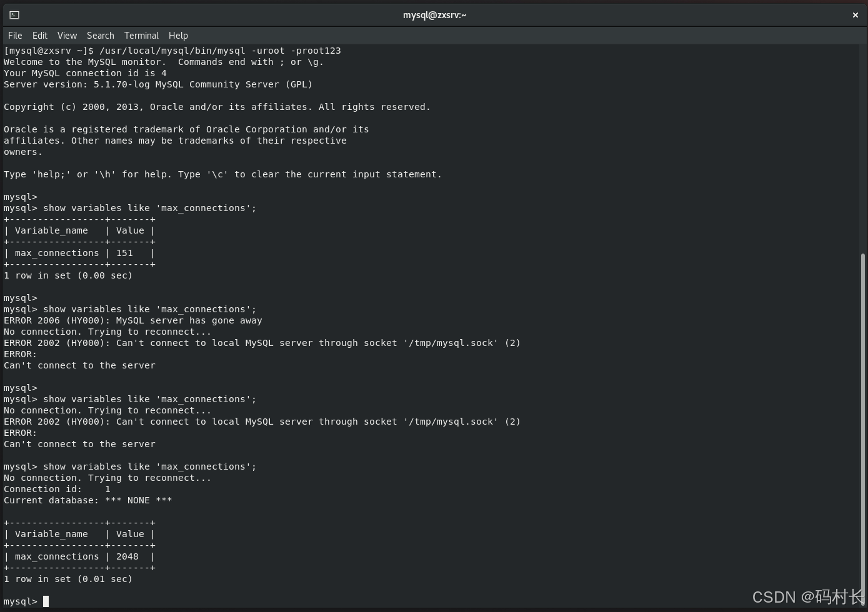Image resolution: width=868 pixels, height=612 pixels.
Task: Click 'Welcome to the MySQL monitor' line
Action: point(164,62)
